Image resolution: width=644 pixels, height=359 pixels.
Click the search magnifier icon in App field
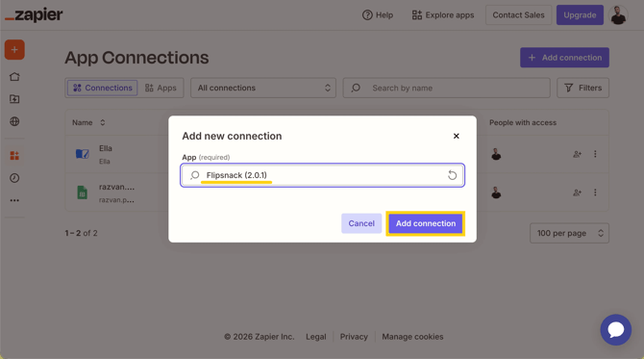pyautogui.click(x=195, y=175)
